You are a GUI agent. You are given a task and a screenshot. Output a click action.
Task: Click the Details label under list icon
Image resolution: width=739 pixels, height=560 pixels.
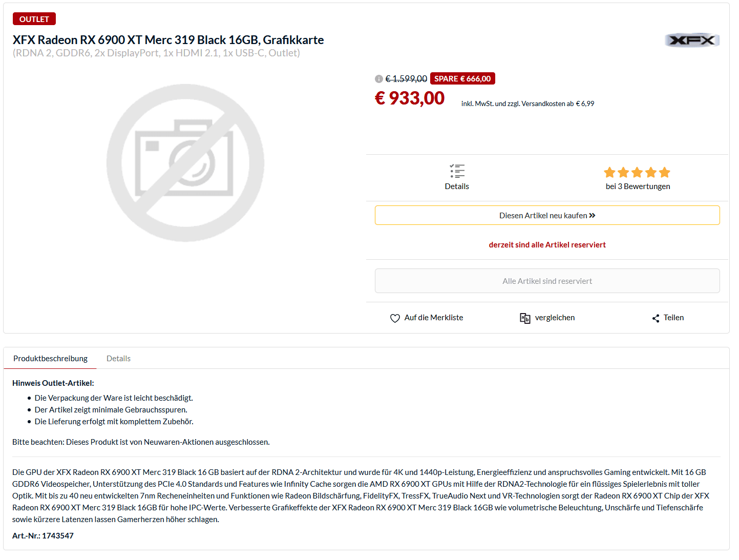(457, 186)
